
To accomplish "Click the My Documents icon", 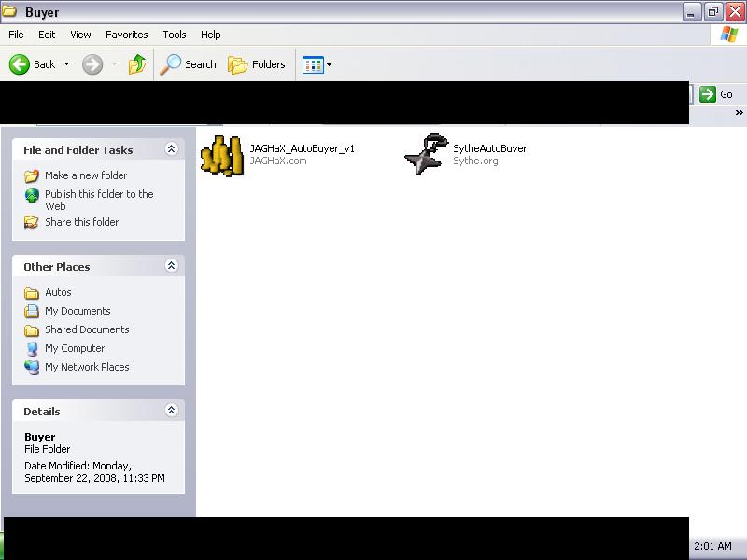I will [x=32, y=311].
